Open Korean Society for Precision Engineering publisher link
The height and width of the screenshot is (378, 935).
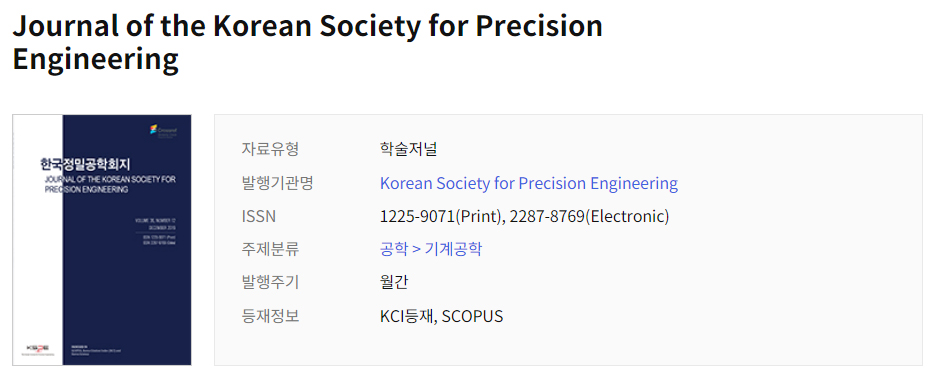528,182
